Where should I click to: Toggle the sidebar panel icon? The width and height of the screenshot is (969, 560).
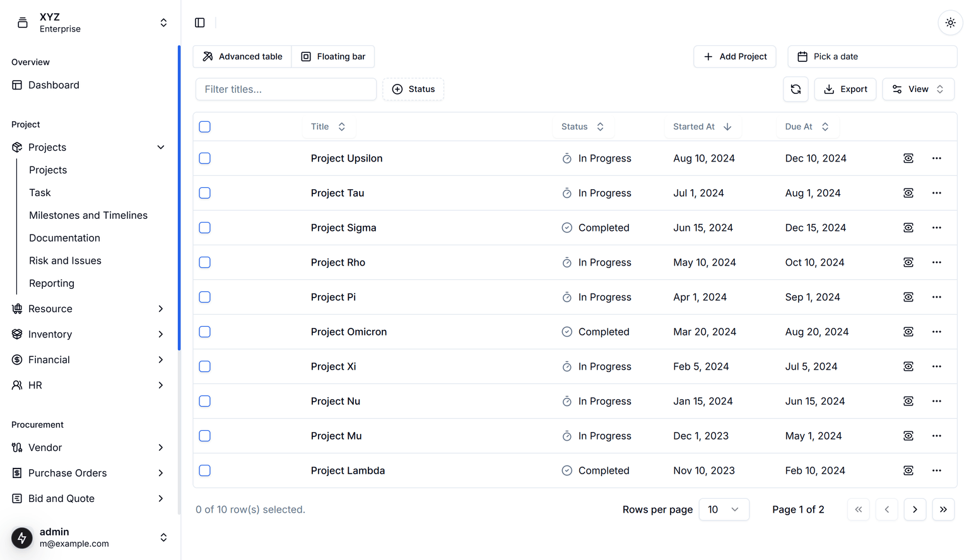[x=200, y=23]
